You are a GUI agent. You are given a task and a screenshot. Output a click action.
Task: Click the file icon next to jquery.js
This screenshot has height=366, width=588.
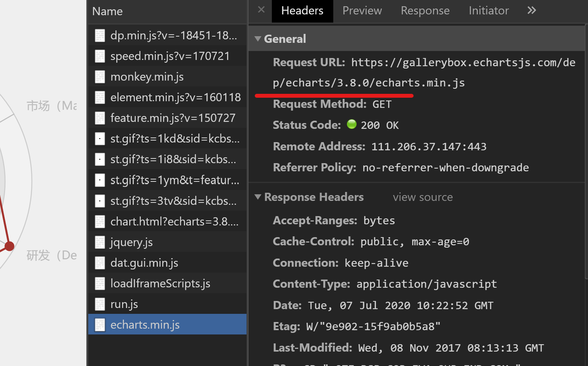(x=100, y=242)
